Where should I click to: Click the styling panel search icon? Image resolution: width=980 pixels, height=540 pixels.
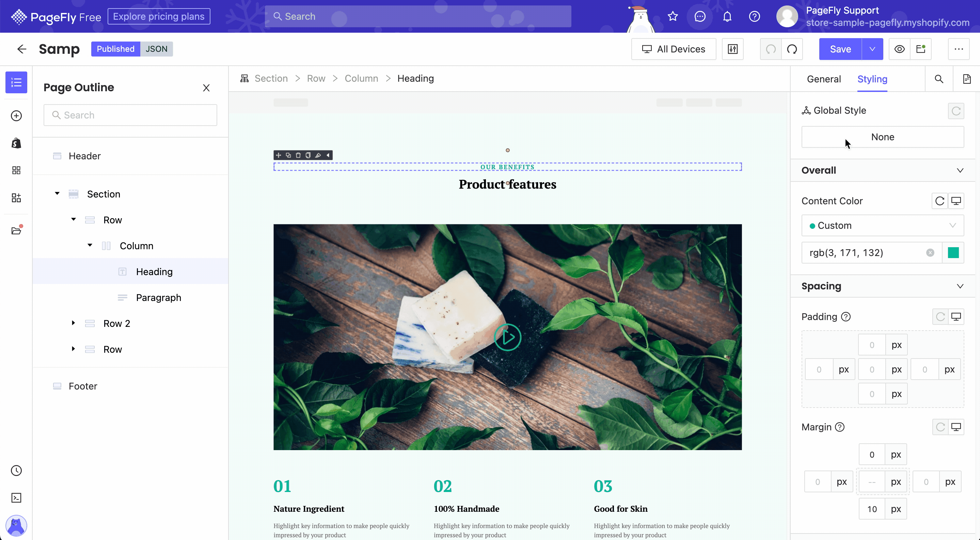pyautogui.click(x=938, y=79)
